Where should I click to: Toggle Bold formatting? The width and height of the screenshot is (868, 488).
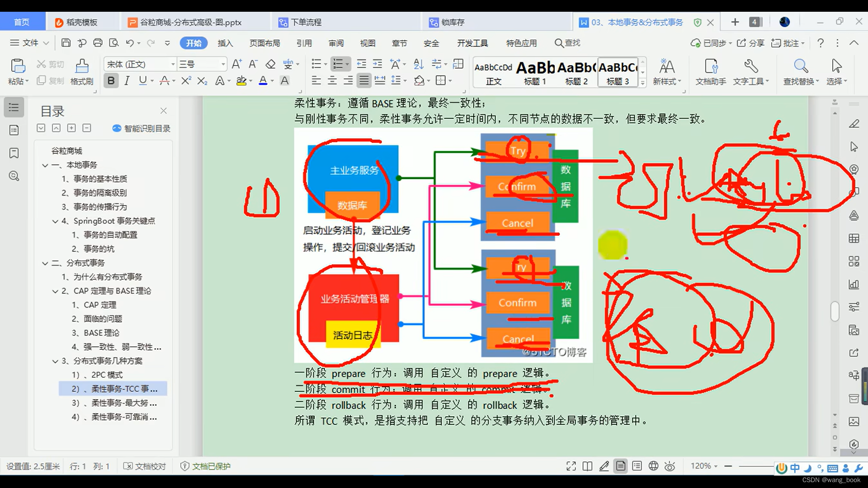pos(111,81)
